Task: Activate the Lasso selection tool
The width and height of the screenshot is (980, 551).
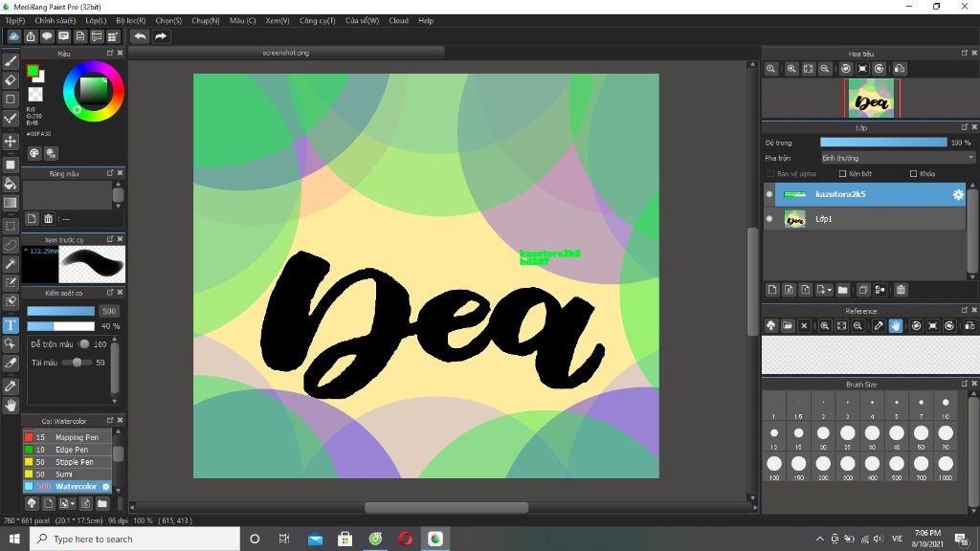Action: tap(10, 245)
